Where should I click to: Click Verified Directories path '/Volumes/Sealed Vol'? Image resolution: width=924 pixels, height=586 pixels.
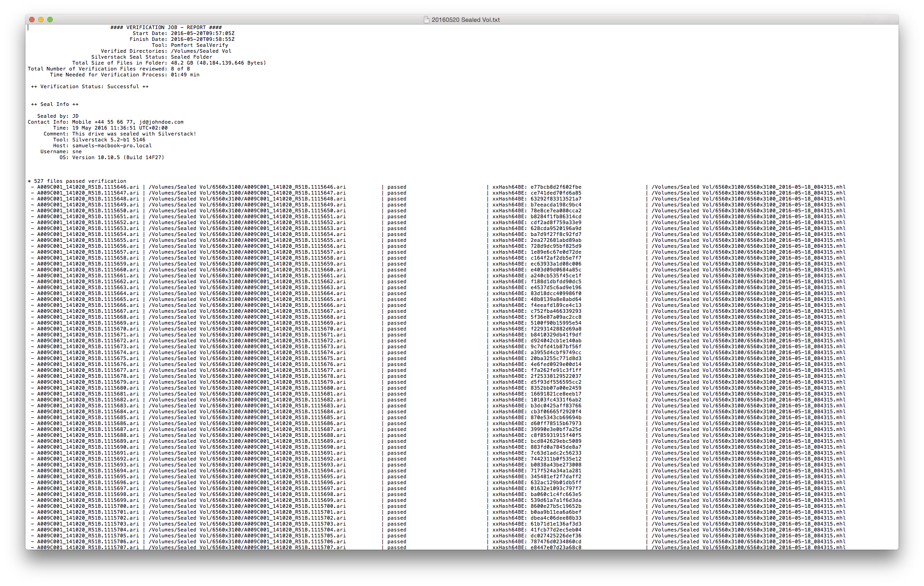click(201, 51)
